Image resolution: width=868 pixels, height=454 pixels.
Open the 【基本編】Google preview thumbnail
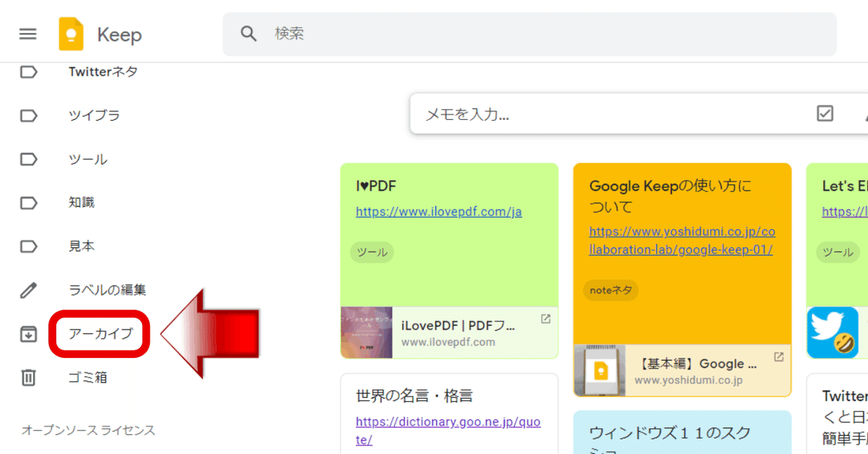coord(600,371)
